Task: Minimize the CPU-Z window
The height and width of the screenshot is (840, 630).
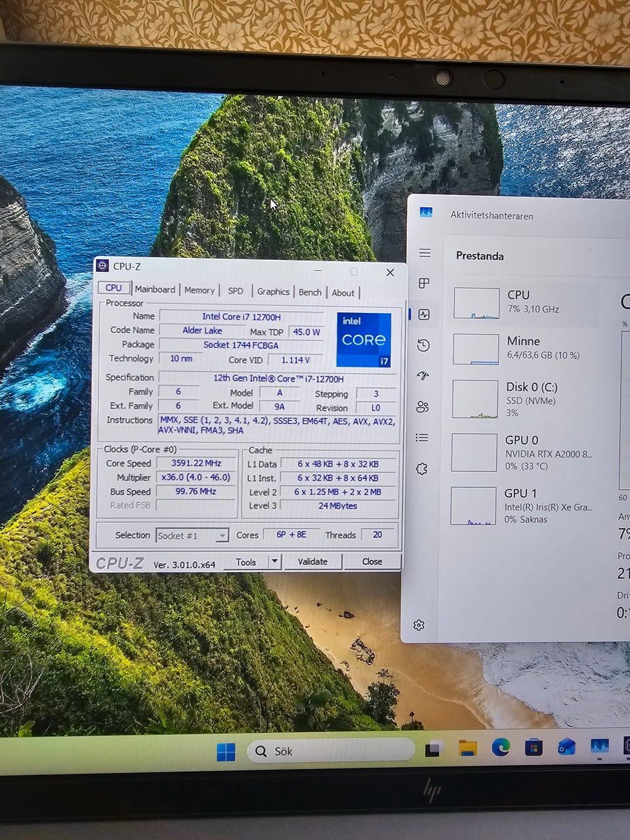Action: pos(318,270)
